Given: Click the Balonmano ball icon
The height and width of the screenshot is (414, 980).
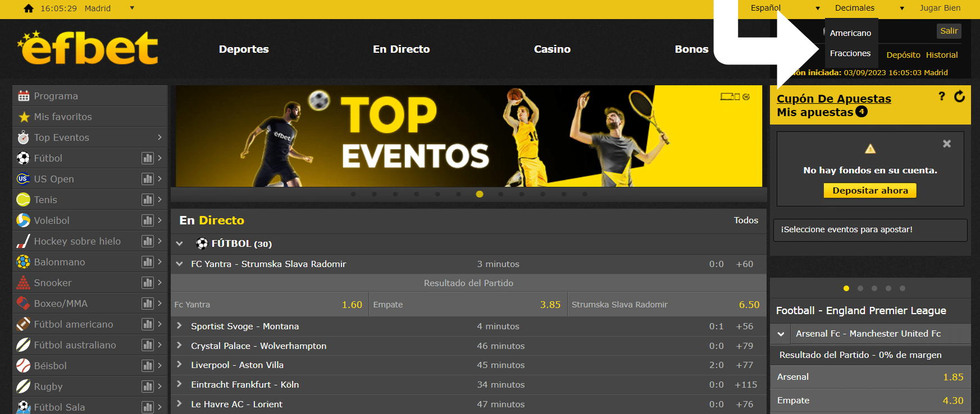Looking at the screenshot, I should pos(24,262).
